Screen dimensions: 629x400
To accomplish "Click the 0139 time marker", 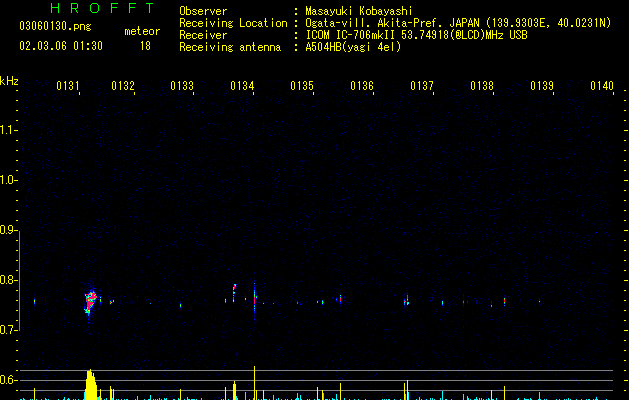I will tap(542, 86).
